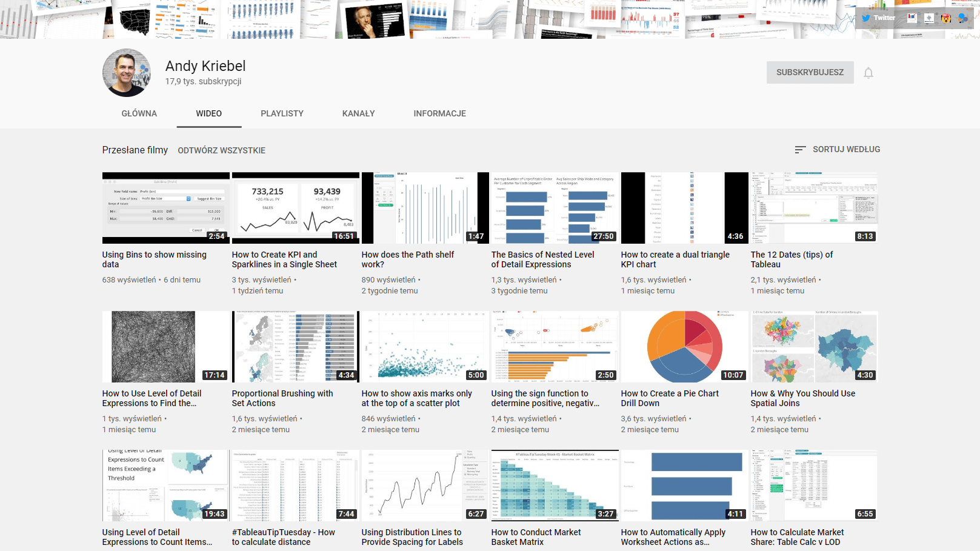Open the KPI and Sparklines video thumbnail
980x551 pixels.
[295, 208]
